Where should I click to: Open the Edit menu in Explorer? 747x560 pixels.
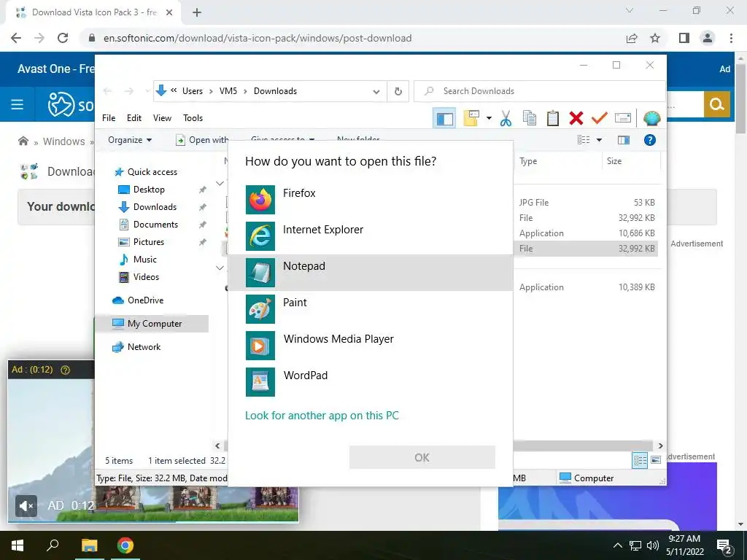pos(134,118)
